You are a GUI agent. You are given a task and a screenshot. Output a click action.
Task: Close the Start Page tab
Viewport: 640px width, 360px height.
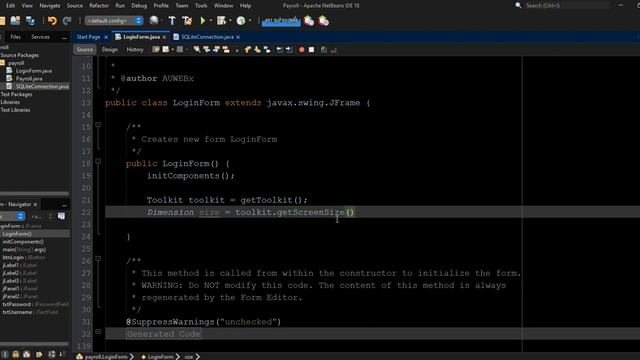coord(106,37)
